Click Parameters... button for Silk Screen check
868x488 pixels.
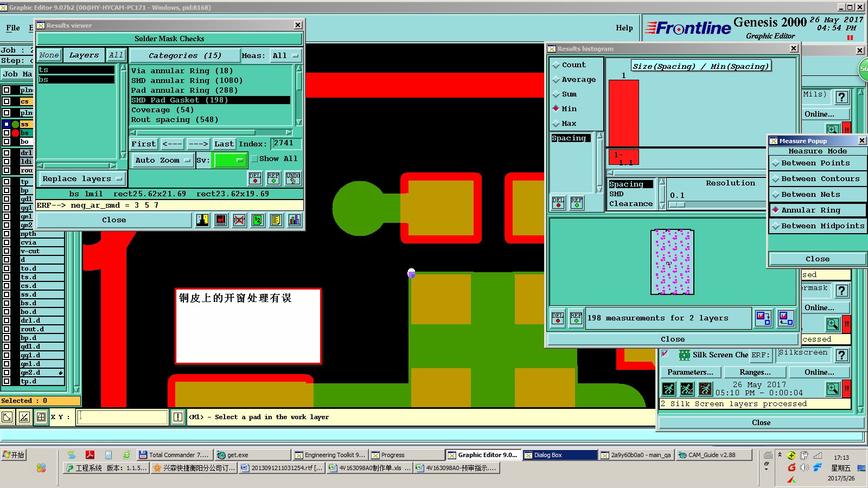[x=691, y=372]
